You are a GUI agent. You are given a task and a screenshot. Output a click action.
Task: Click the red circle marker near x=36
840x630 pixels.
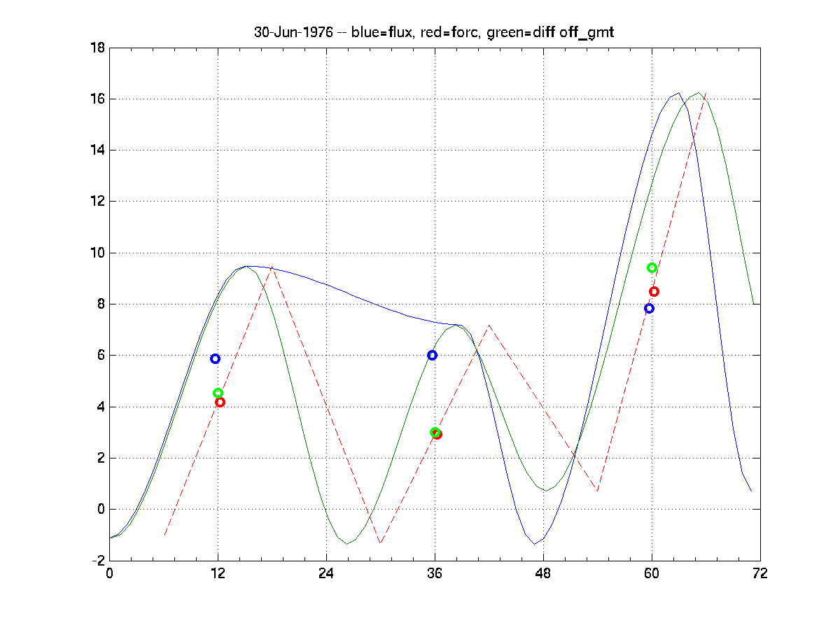(437, 434)
